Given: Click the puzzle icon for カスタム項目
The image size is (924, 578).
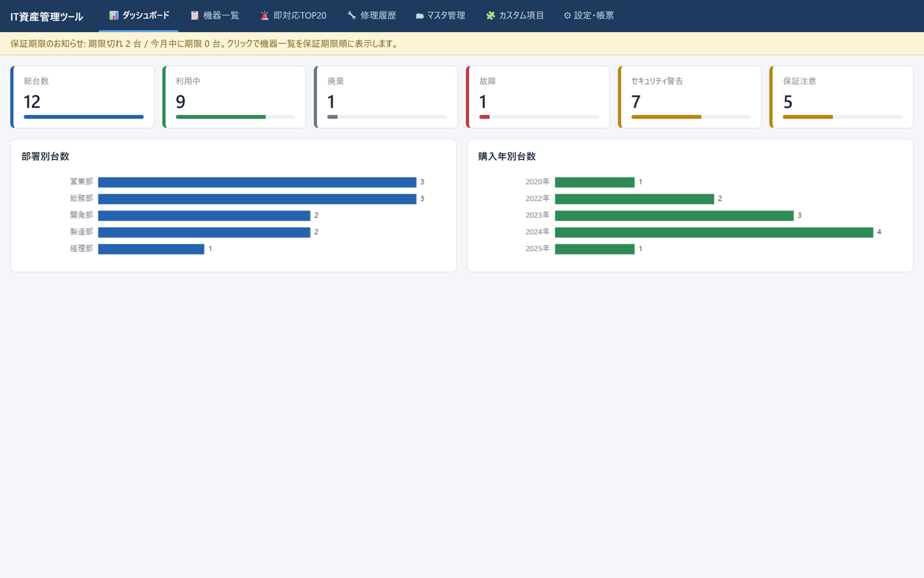Looking at the screenshot, I should (490, 16).
